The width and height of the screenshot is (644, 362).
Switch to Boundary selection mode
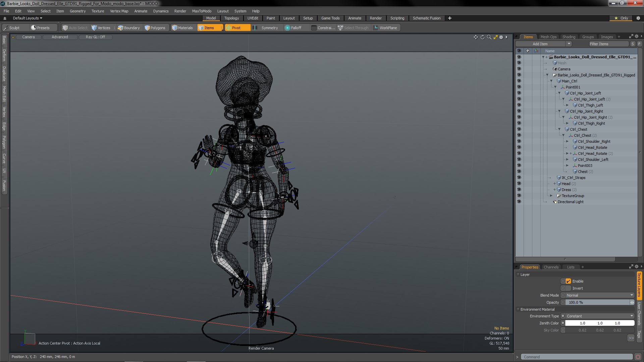129,28
